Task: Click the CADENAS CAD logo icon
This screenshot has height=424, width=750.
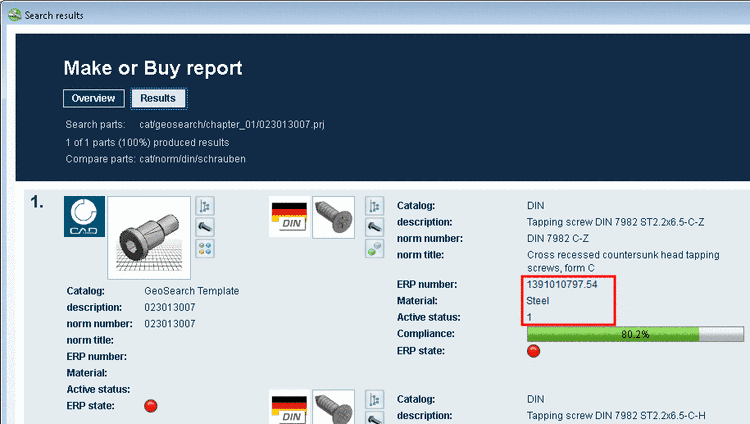Action: (x=84, y=216)
